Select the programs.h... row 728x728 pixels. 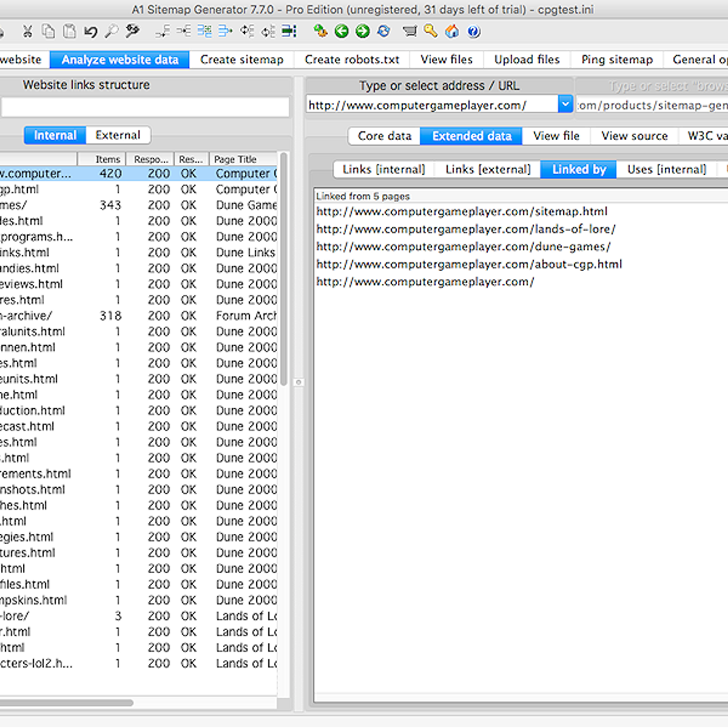(138, 237)
